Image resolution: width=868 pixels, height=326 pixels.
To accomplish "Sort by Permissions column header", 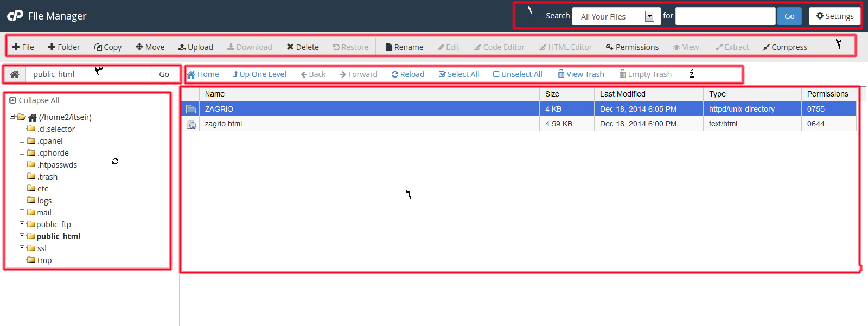I will coord(829,94).
